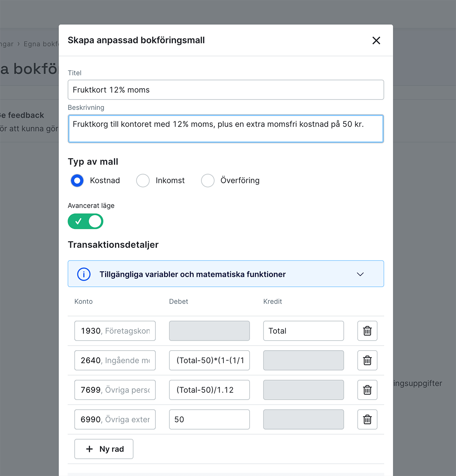The image size is (456, 476).
Task: Turn off Avancerat läge toggle
Action: coord(85,221)
